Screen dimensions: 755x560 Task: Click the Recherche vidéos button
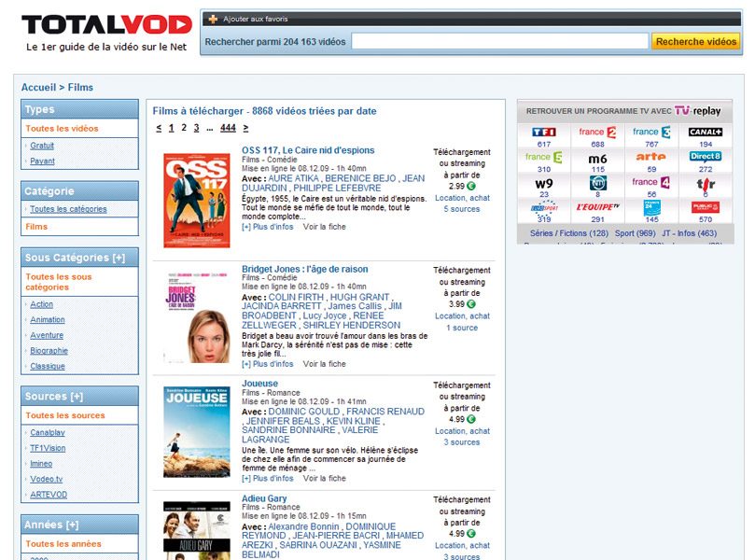tap(696, 41)
